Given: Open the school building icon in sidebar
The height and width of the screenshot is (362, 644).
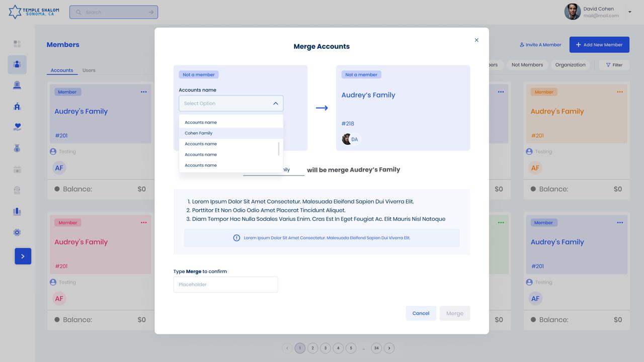Looking at the screenshot, I should pyautogui.click(x=17, y=106).
